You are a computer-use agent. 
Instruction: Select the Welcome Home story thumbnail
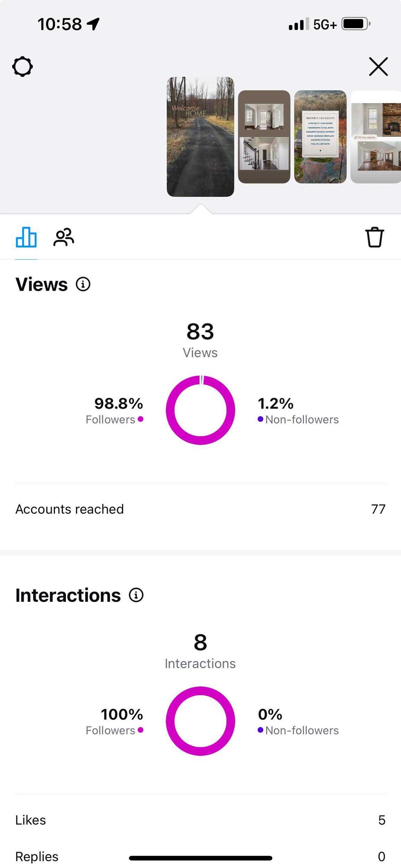(200, 137)
